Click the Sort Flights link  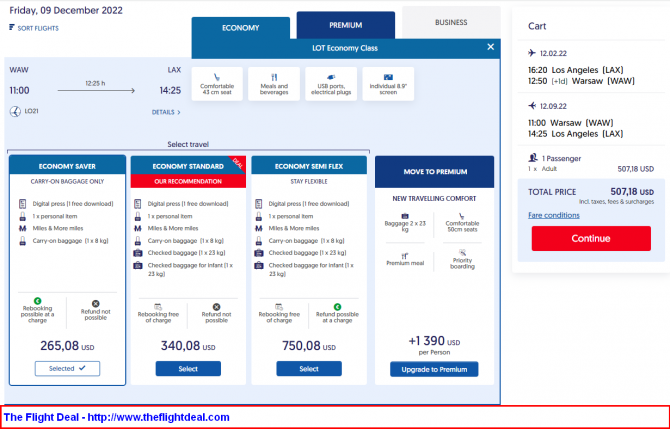pos(38,28)
